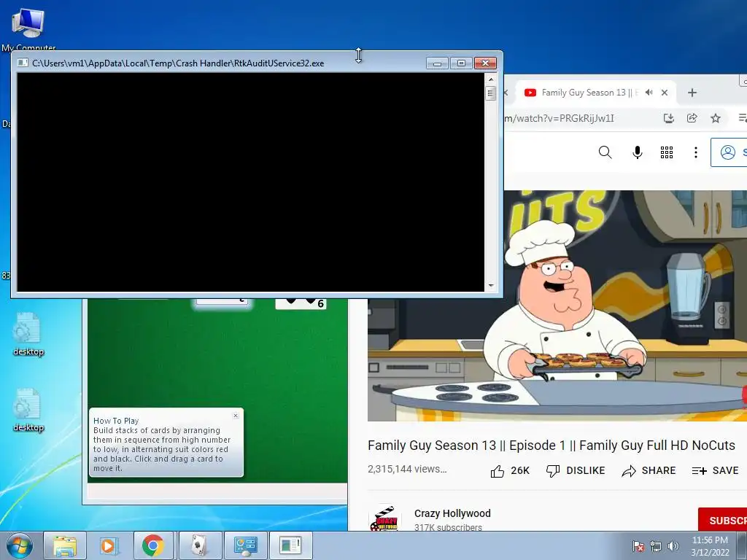
Task: Open YouTube settings three-dot menu
Action: 695,152
